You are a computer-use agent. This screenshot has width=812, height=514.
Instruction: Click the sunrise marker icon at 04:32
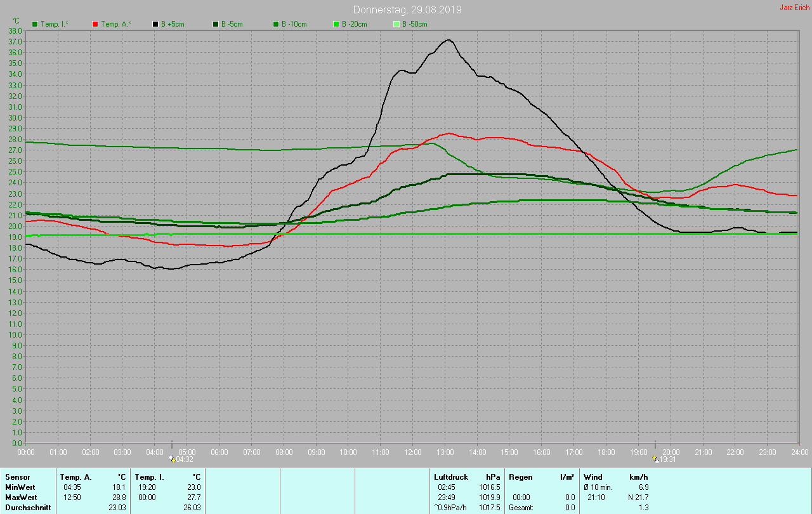[172, 459]
